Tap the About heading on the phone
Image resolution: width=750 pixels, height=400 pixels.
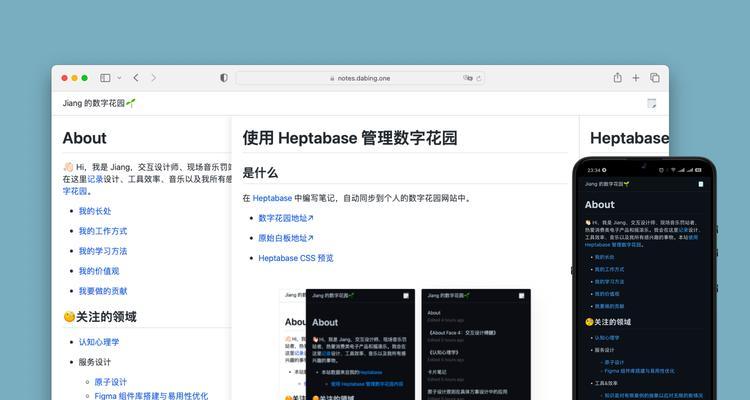tap(599, 205)
